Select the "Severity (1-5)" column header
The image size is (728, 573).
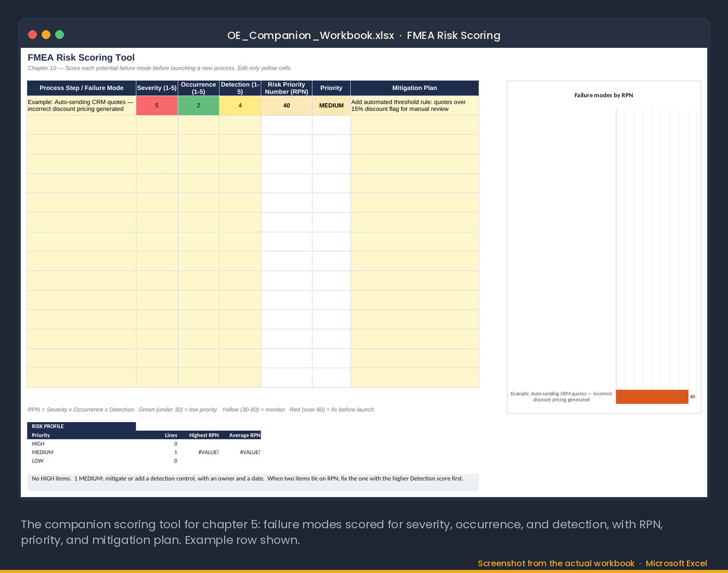click(157, 88)
